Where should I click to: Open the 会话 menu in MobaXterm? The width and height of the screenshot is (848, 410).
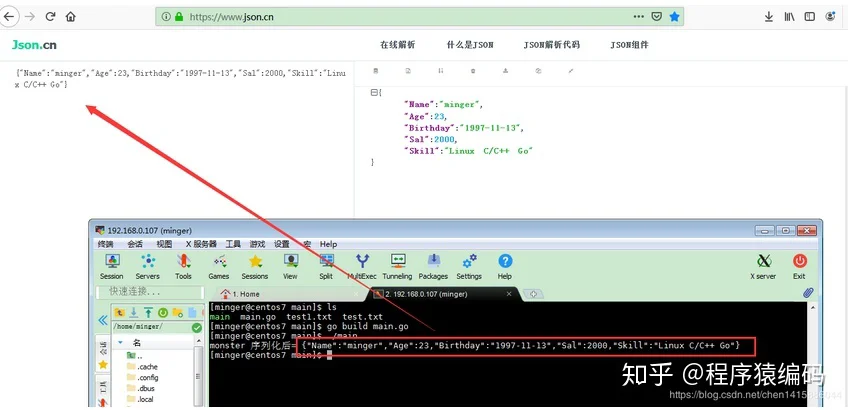point(135,244)
